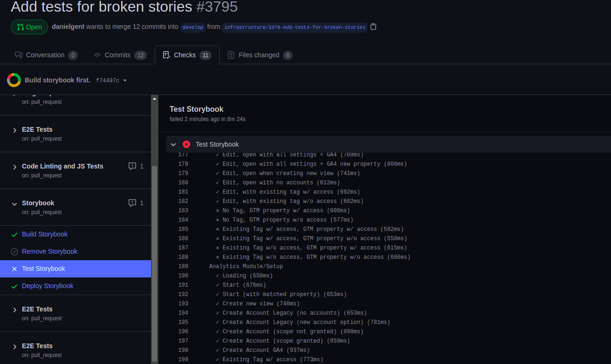
Task: Click 'failed 2 minutes ago in 8m 24s' text
Action: (207, 119)
